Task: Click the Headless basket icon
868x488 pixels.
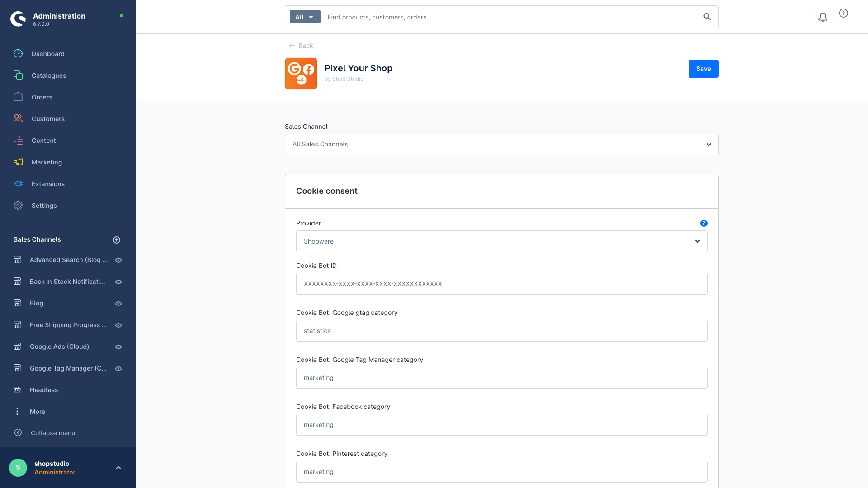Action: pyautogui.click(x=17, y=390)
